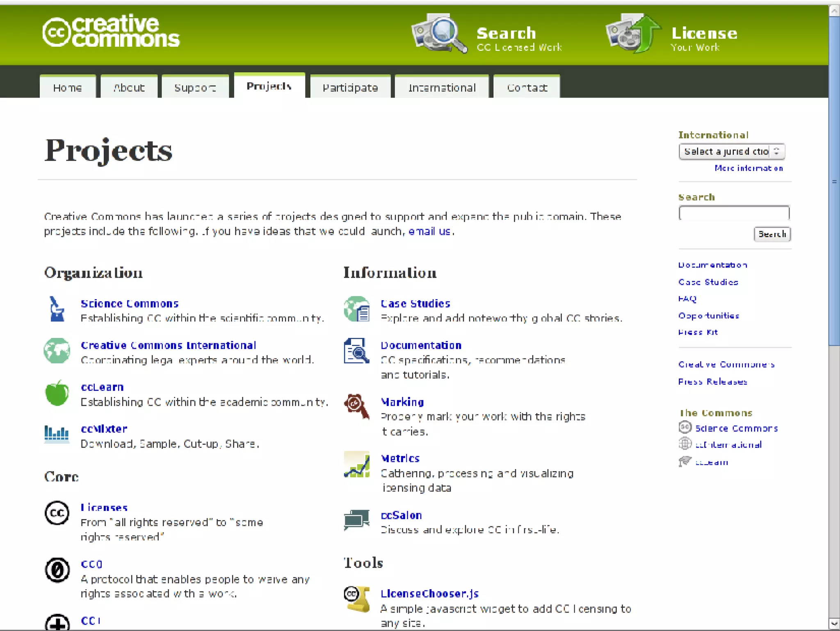Viewport: 840px width, 631px height.
Task: Follow the email us link
Action: (x=429, y=231)
